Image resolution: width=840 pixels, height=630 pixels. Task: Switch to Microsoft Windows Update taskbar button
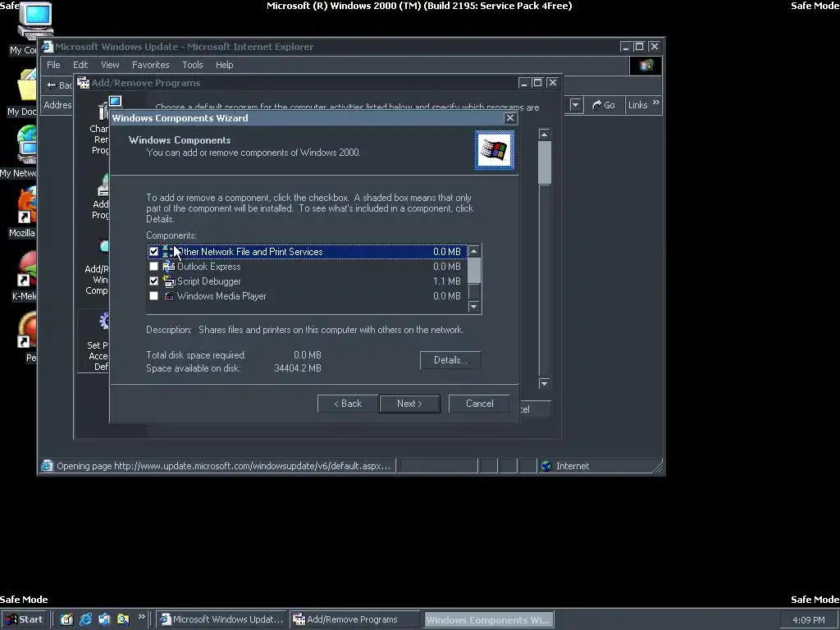pyautogui.click(x=221, y=620)
